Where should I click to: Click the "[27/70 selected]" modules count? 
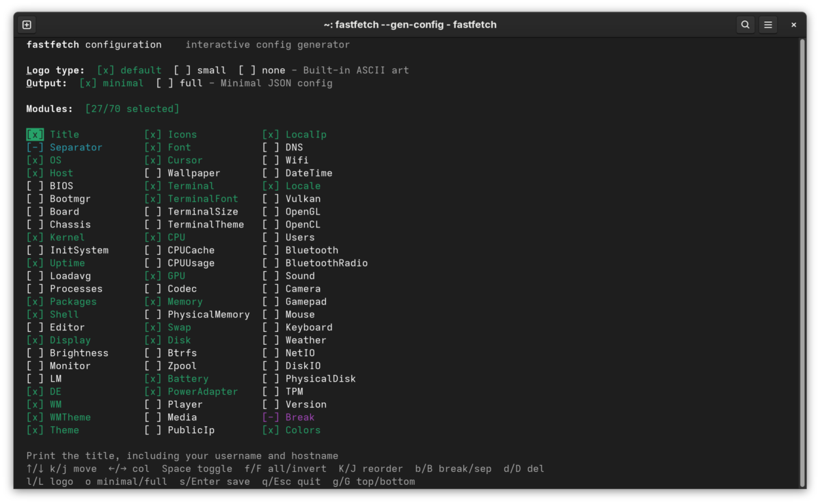coord(133,109)
